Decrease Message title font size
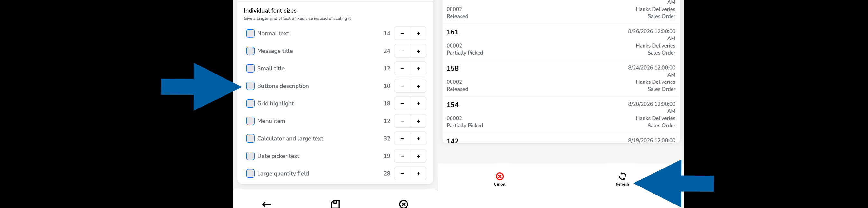 pyautogui.click(x=402, y=51)
